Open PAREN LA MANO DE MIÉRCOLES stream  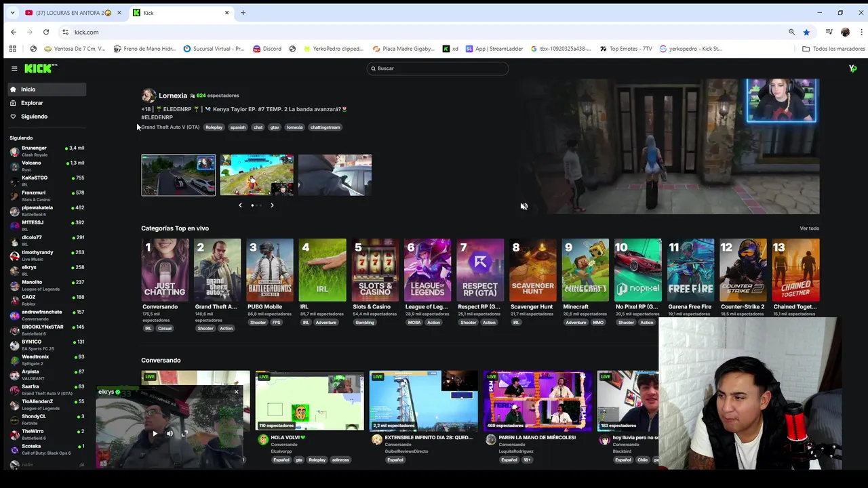537,401
